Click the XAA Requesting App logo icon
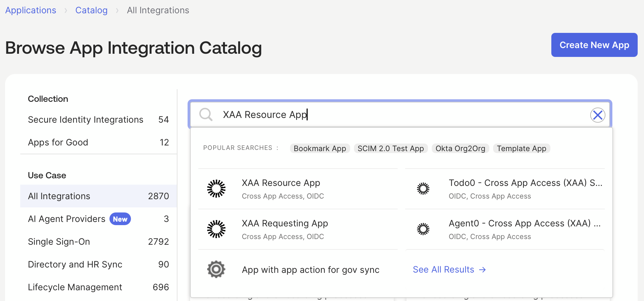The height and width of the screenshot is (301, 644). point(216,229)
